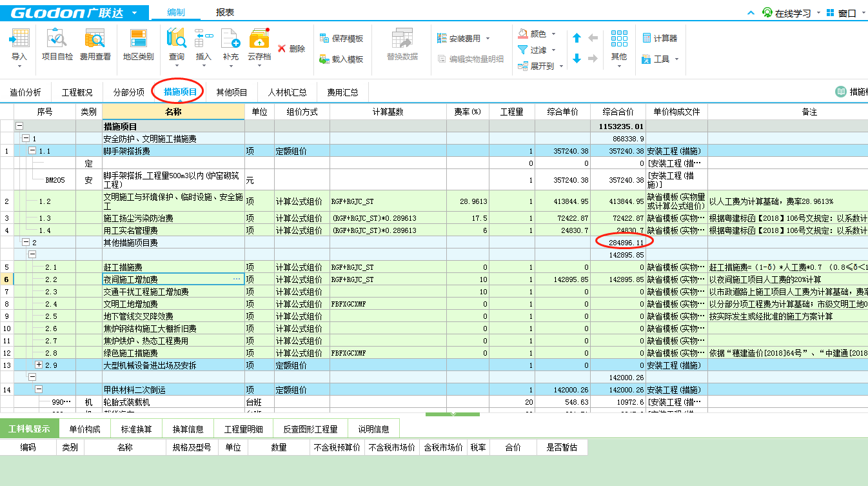Click the ellipsis button in 夜间施工增加费 cell

point(237,279)
